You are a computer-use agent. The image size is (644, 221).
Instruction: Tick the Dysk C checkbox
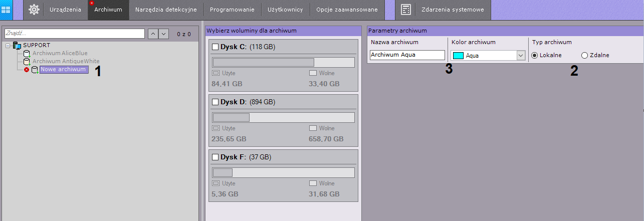pyautogui.click(x=216, y=47)
